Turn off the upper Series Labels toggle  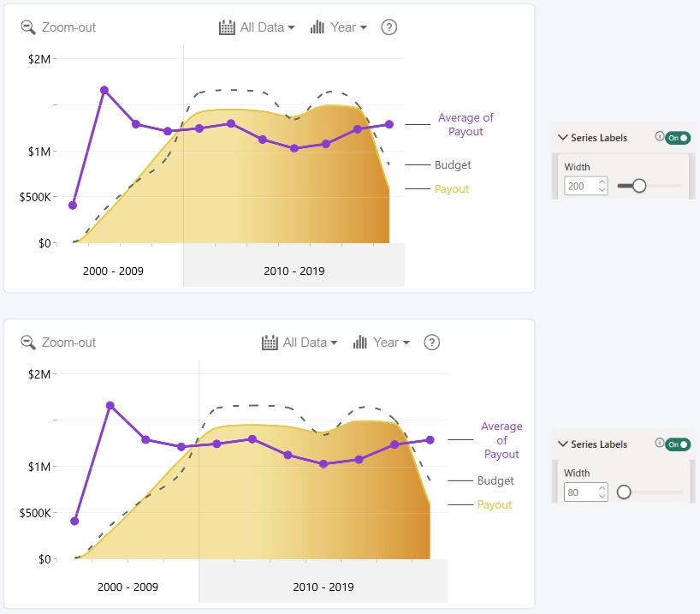pos(678,138)
